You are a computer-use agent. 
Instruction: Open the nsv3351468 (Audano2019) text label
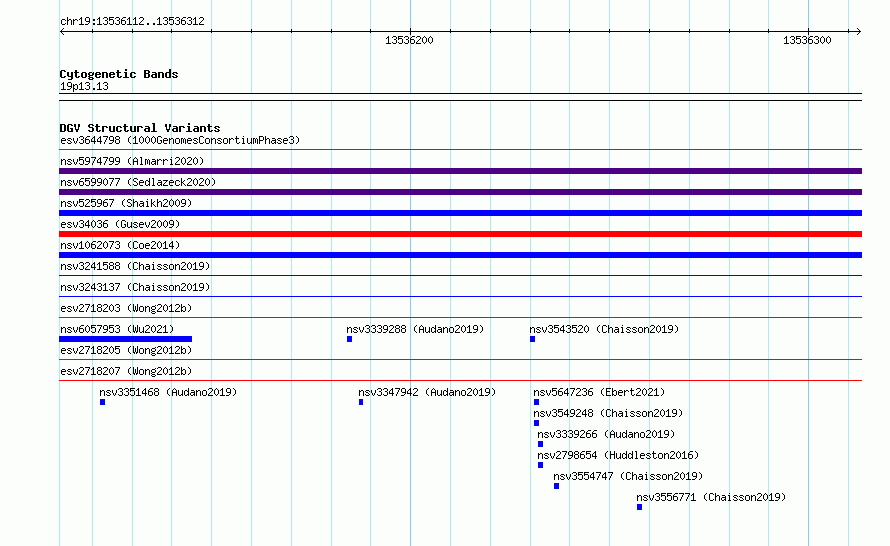coord(168,392)
